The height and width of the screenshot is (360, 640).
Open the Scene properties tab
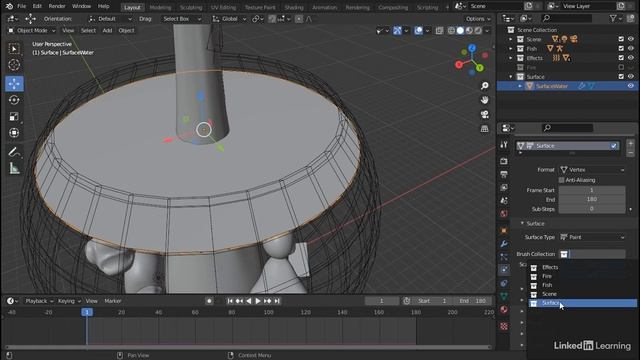tap(504, 200)
